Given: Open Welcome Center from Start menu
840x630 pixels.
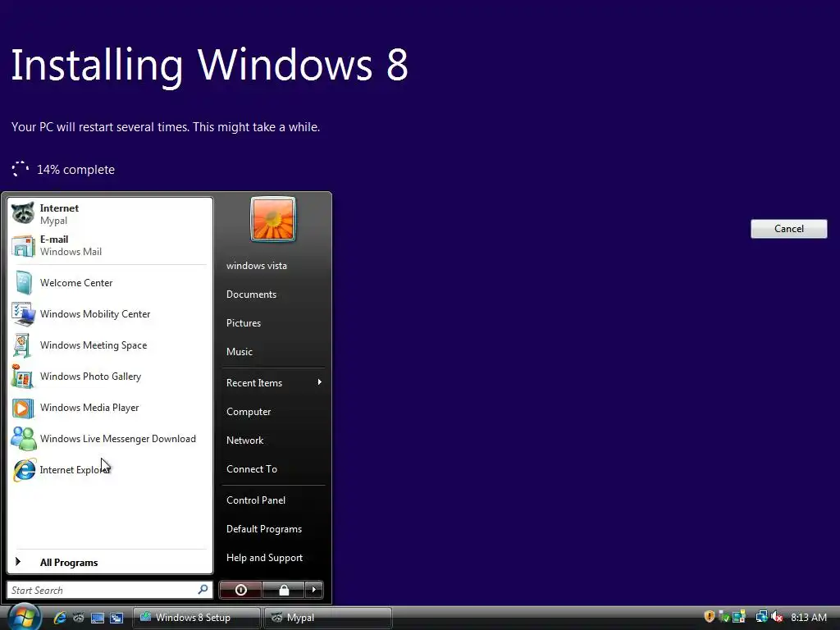Looking at the screenshot, I should [x=110, y=283].
